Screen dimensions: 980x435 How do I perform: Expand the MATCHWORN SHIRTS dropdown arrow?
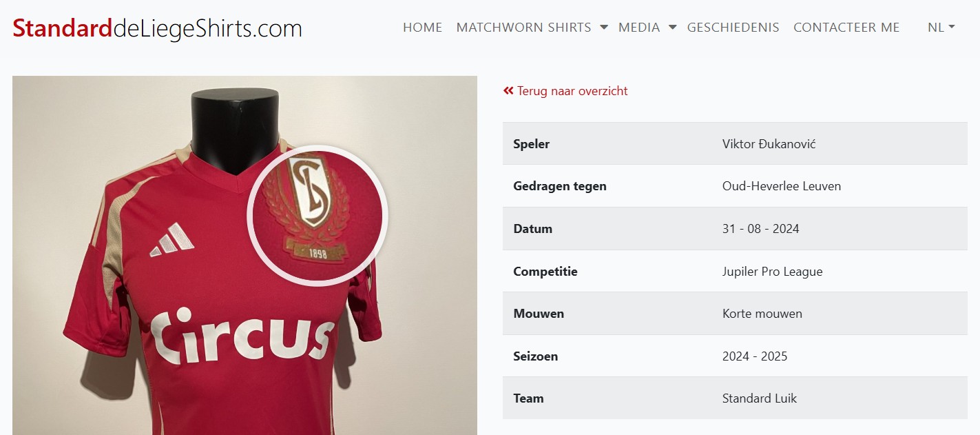[x=604, y=28]
